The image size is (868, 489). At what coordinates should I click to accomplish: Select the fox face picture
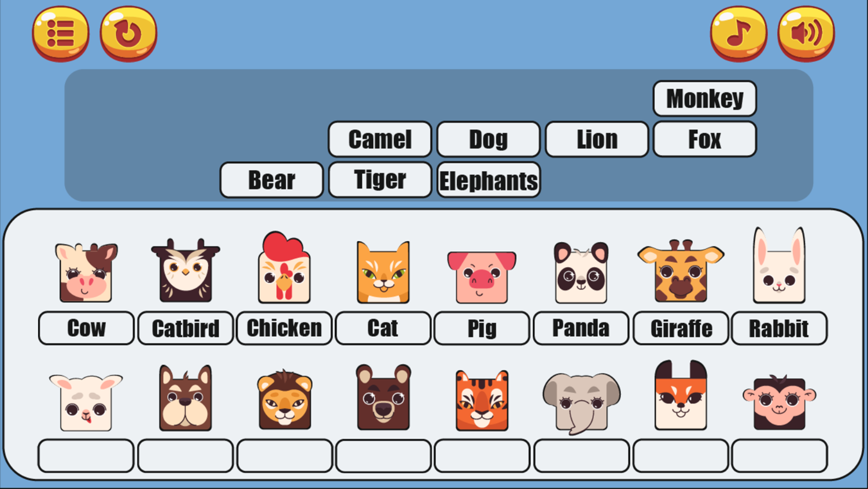pos(681,395)
